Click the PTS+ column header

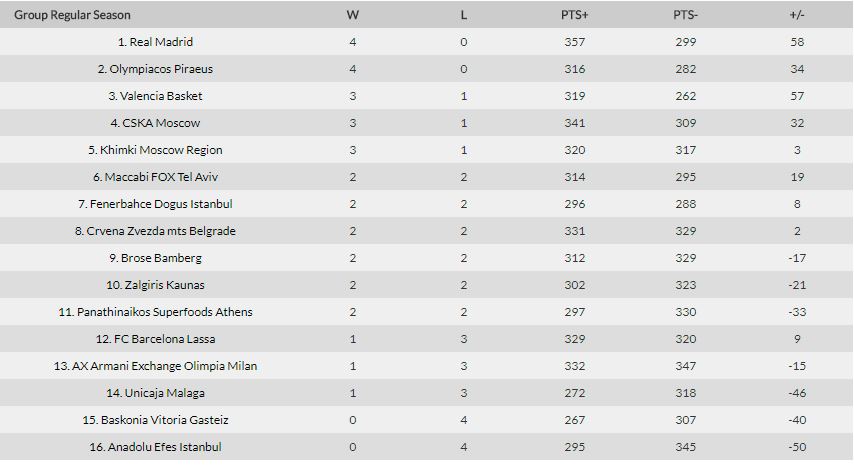click(575, 15)
